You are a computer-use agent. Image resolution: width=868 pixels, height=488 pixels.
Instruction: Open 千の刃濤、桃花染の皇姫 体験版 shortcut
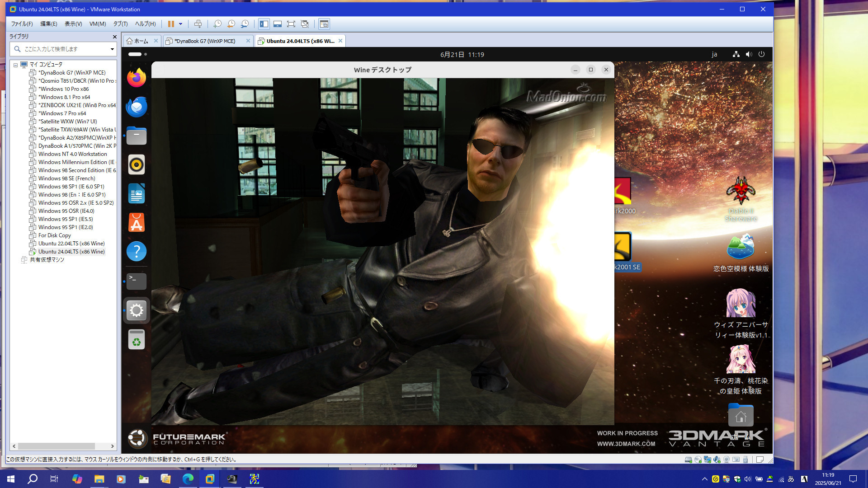[x=741, y=370]
